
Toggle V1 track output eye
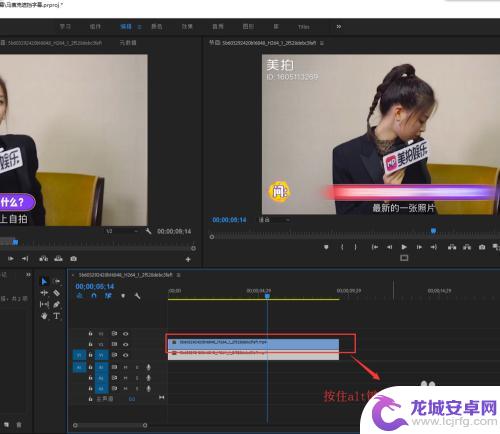point(125,355)
